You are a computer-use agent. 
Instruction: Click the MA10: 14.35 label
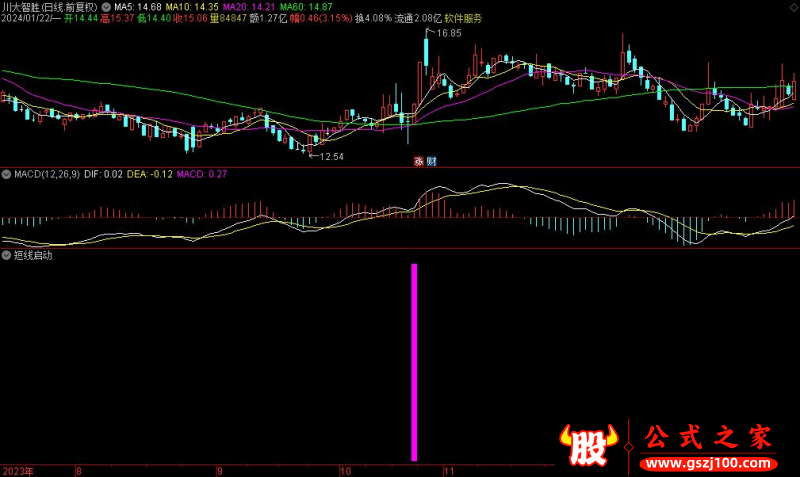(x=192, y=7)
